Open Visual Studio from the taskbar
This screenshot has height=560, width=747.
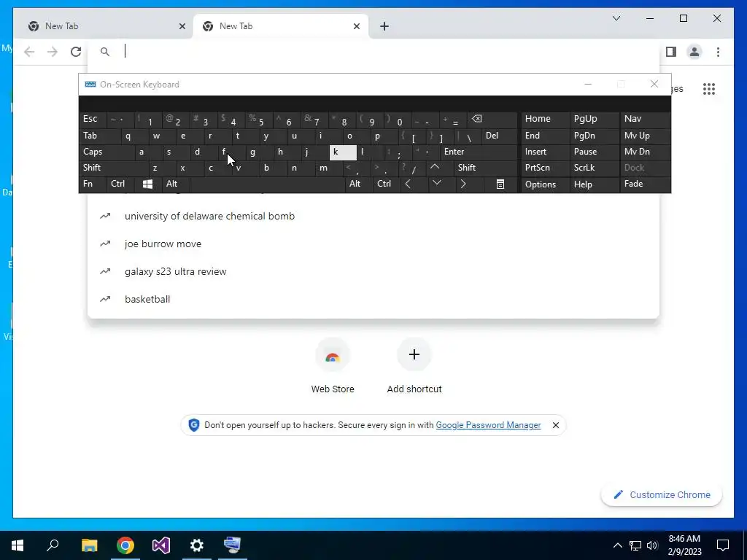[161, 545]
